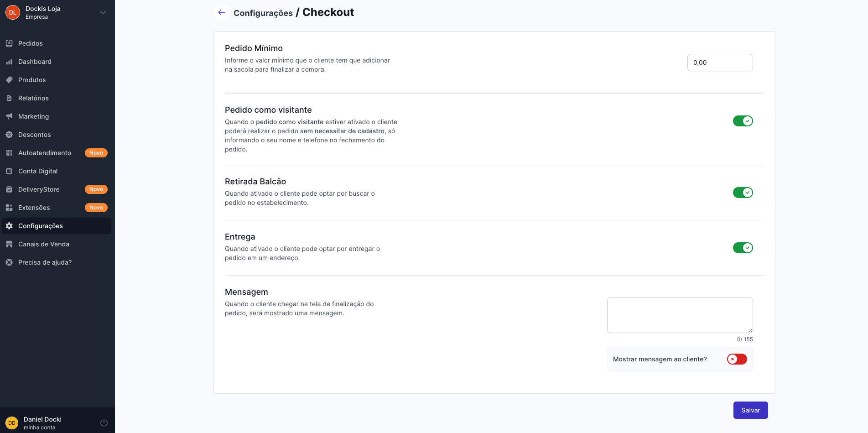Open Conta Digital section
This screenshot has height=433, width=868.
point(38,171)
